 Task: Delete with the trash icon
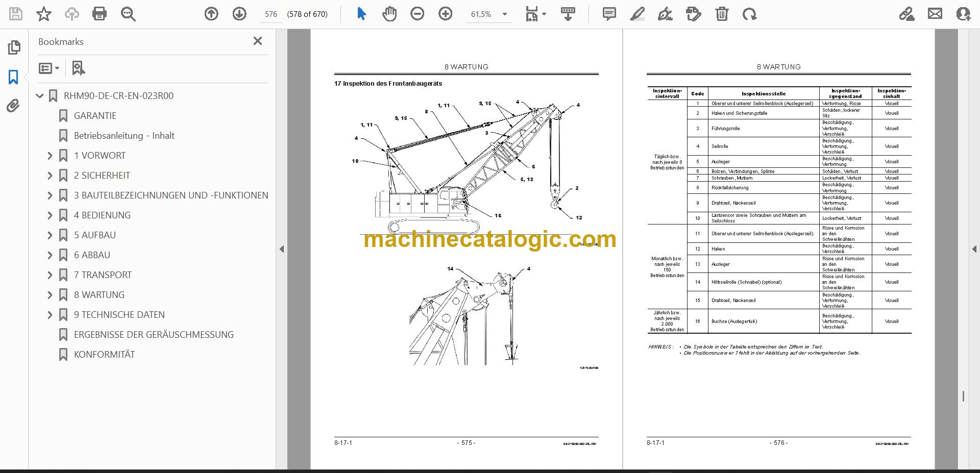tap(722, 14)
